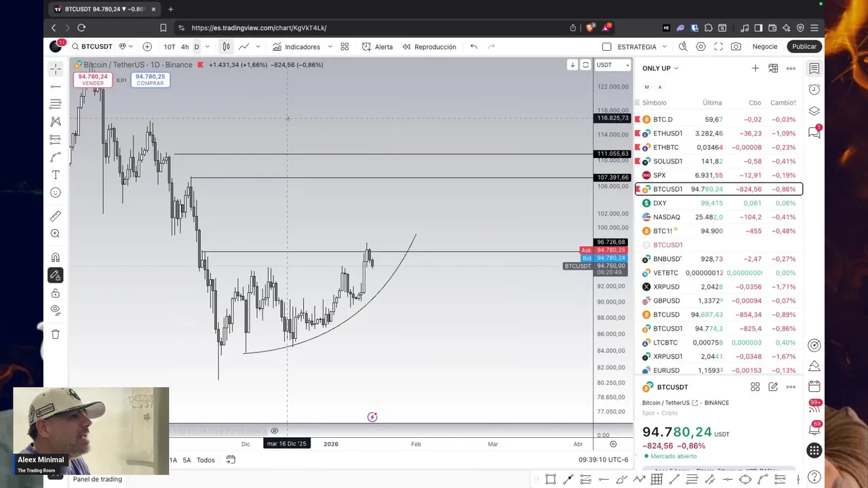Click the Publicar button

[804, 47]
